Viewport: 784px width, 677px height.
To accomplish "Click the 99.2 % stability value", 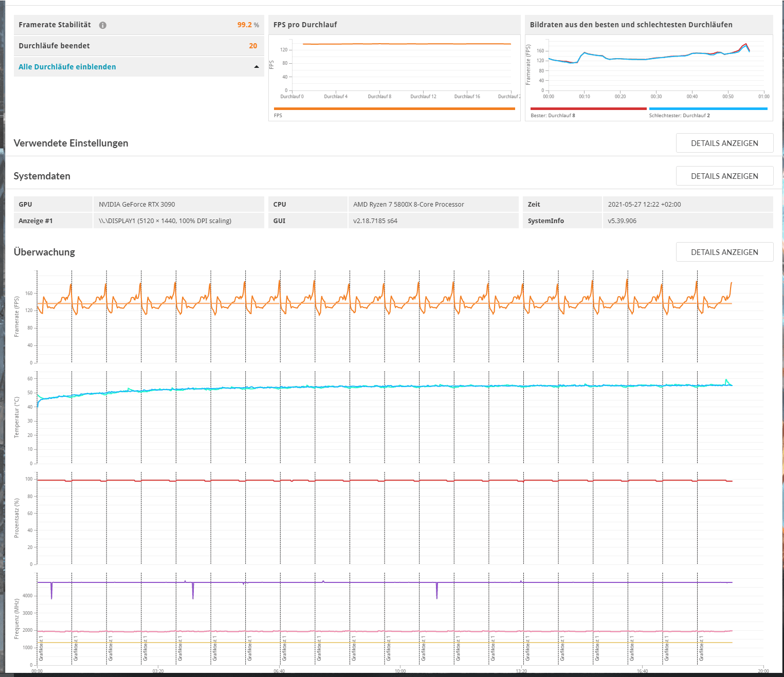I will (x=248, y=25).
